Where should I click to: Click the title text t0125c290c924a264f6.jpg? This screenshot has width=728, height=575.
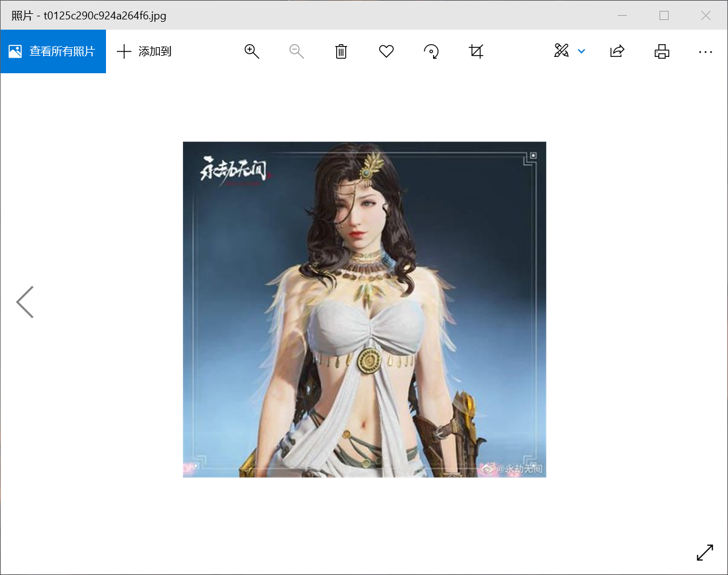coord(105,16)
